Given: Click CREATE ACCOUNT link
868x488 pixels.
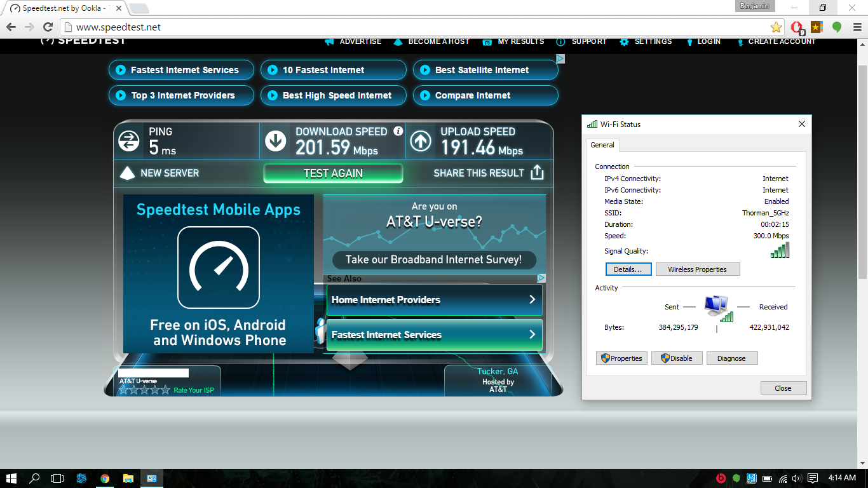Looking at the screenshot, I should 775,42.
